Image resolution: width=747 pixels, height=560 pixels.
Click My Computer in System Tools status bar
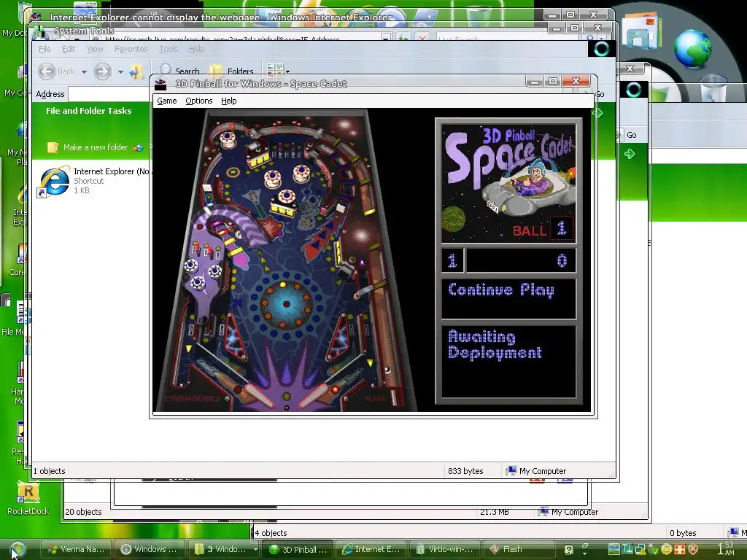tap(536, 471)
